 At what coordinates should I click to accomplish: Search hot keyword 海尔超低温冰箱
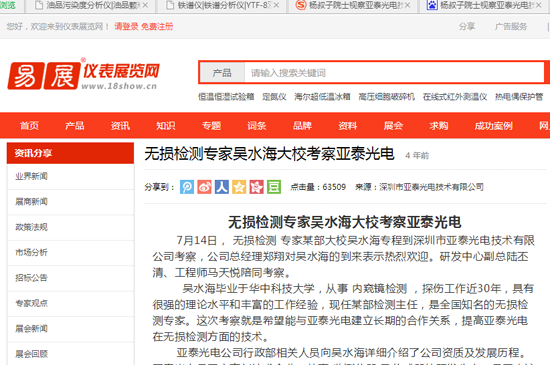coord(322,97)
